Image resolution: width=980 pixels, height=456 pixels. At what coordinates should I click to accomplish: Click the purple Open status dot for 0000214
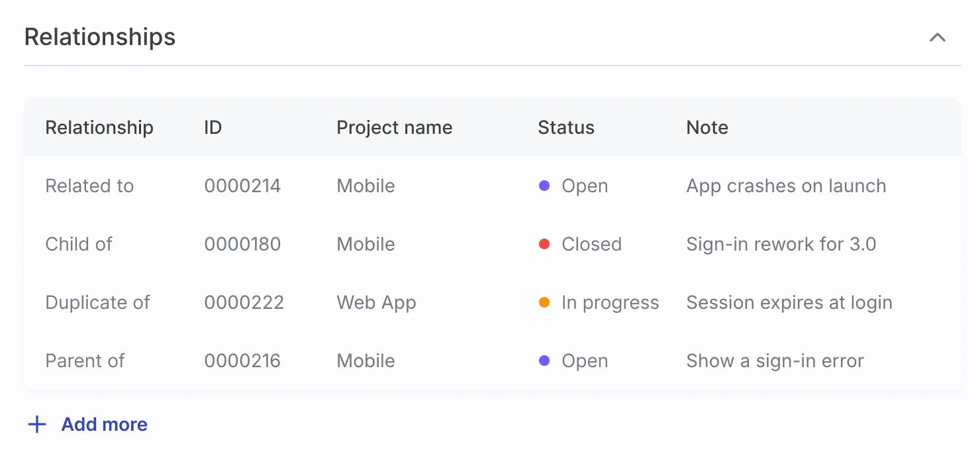tap(544, 186)
